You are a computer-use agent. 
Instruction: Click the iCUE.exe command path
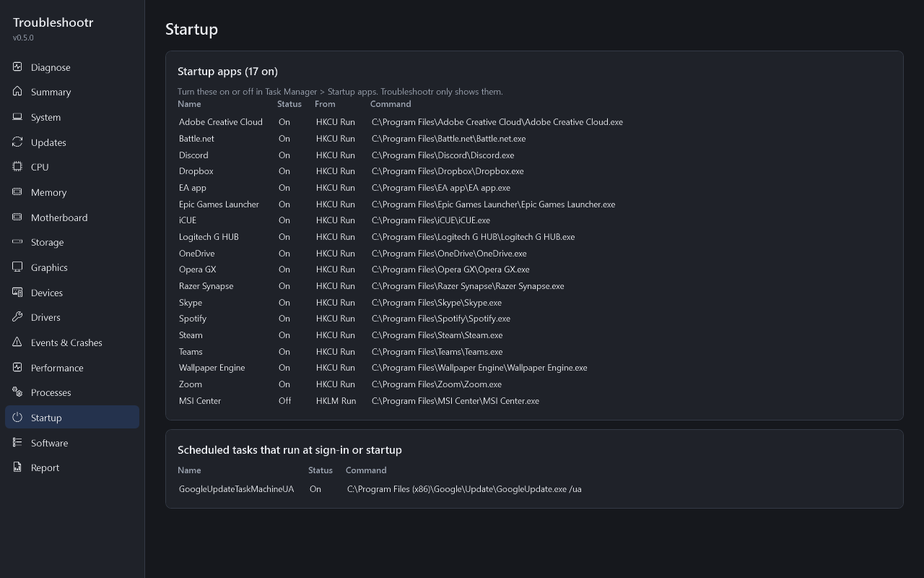pos(431,220)
